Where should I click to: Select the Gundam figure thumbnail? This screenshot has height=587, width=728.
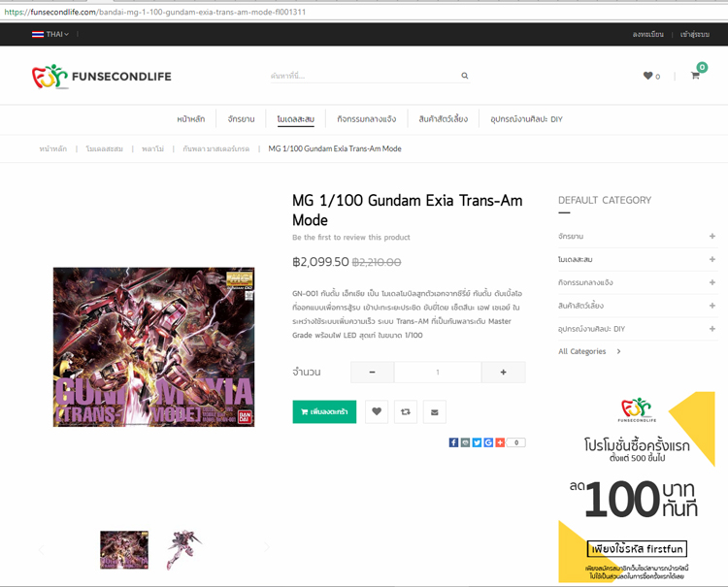coord(183,550)
